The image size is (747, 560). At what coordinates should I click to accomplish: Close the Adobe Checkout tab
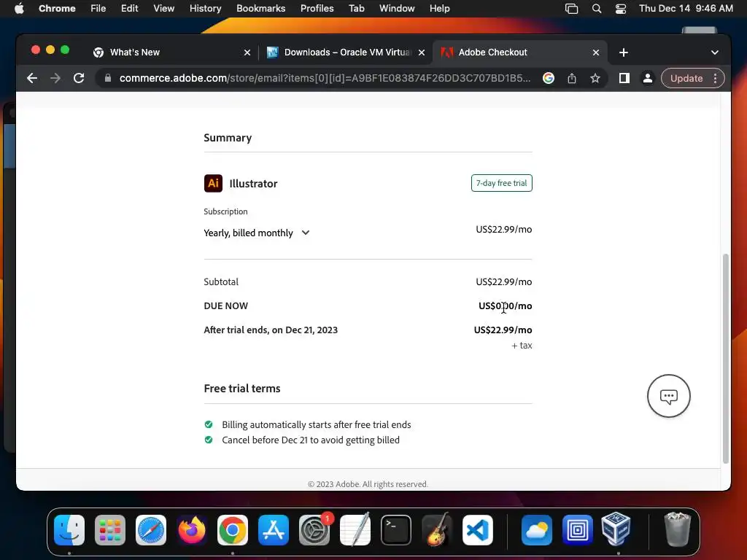click(596, 52)
